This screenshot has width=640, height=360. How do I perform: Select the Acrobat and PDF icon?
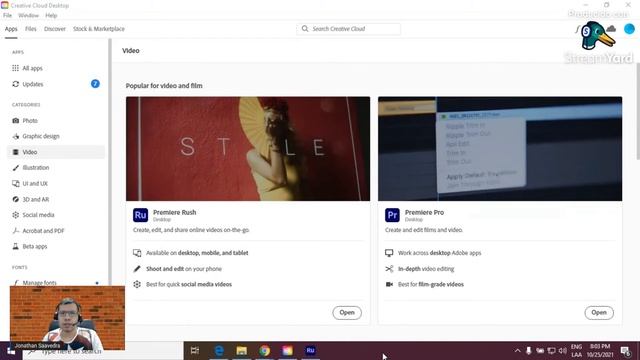16,231
